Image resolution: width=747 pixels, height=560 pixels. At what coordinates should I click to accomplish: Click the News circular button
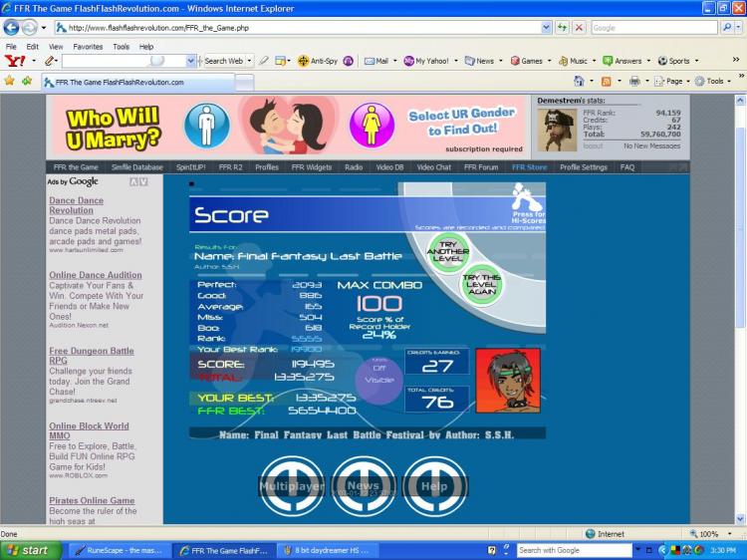click(363, 486)
